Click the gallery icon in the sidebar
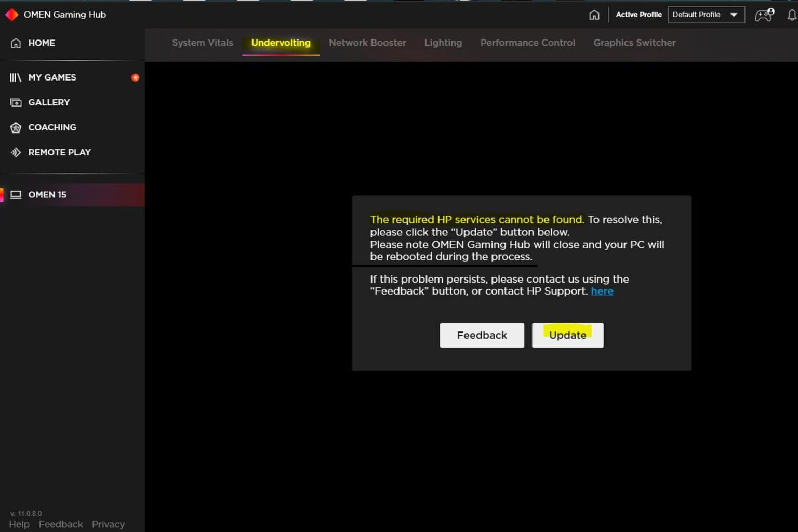 pos(16,102)
